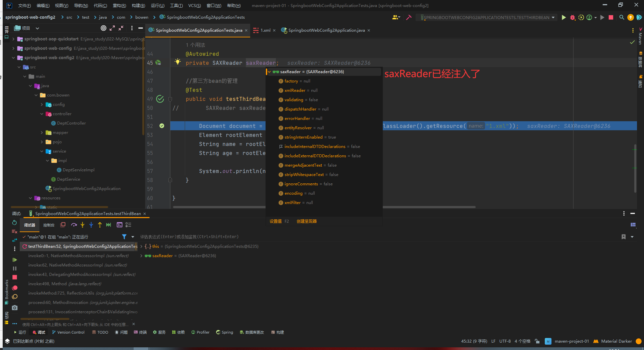
Task: Show execution point in debugger toolbar
Action: point(63,225)
